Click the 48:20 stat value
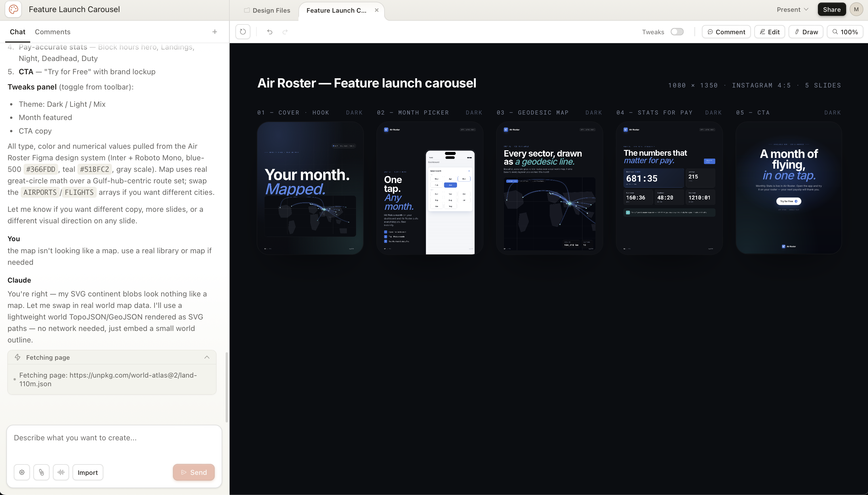The image size is (868, 495). click(665, 197)
